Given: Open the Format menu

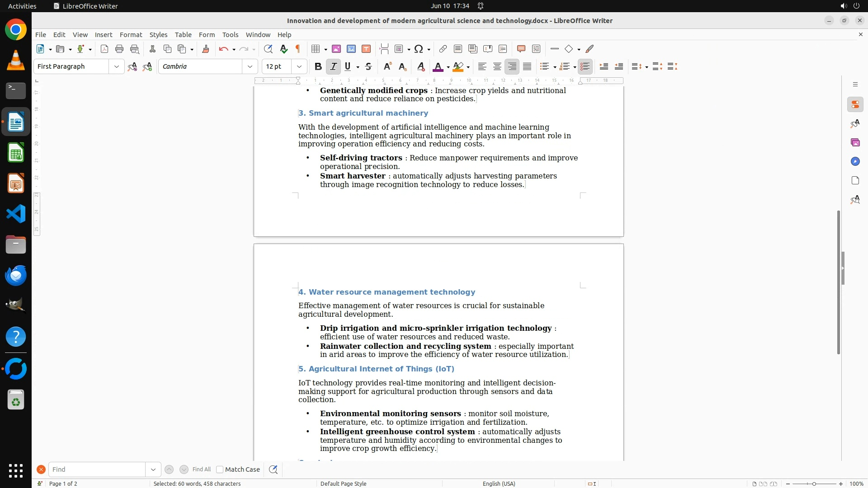Looking at the screenshot, I should pyautogui.click(x=131, y=35).
